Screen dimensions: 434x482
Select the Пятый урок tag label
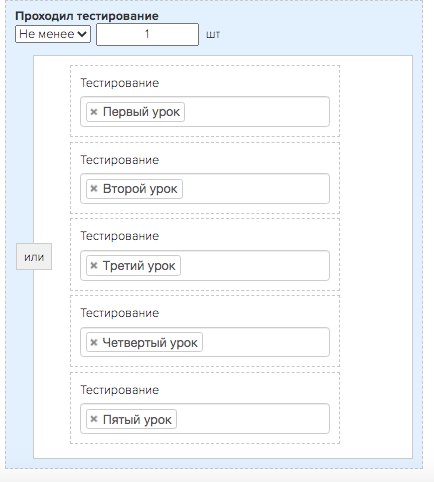click(137, 419)
